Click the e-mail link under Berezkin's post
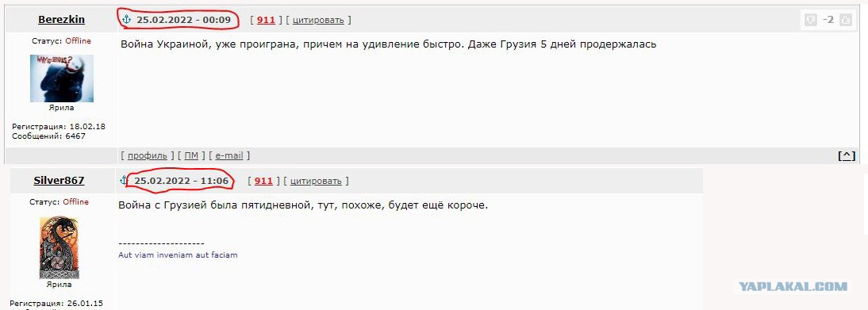Image resolution: width=868 pixels, height=310 pixels. click(x=229, y=155)
